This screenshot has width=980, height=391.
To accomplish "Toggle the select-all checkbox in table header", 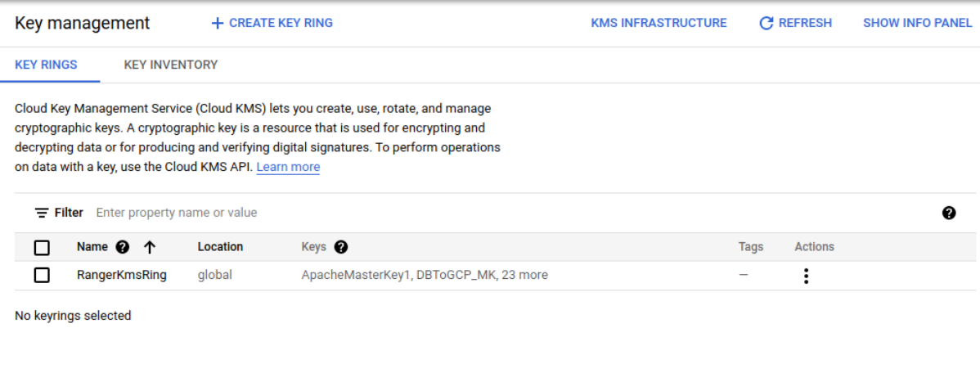I will point(42,248).
